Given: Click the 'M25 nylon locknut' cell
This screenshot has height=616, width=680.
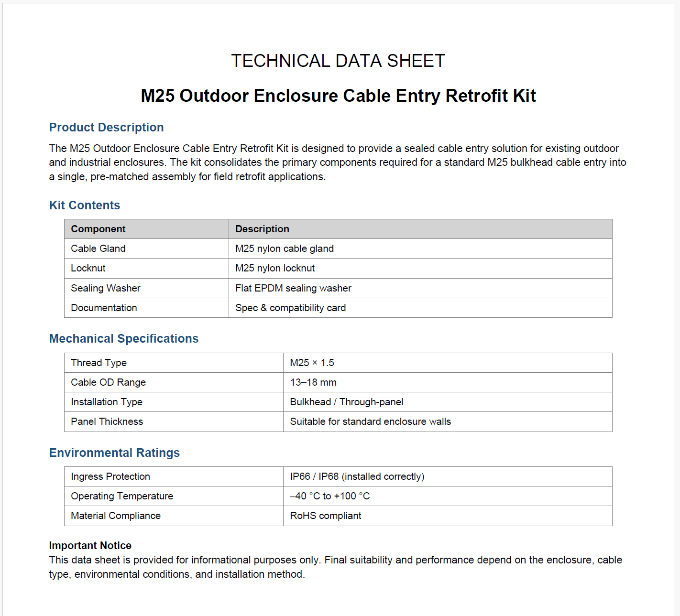Looking at the screenshot, I should pyautogui.click(x=275, y=268).
